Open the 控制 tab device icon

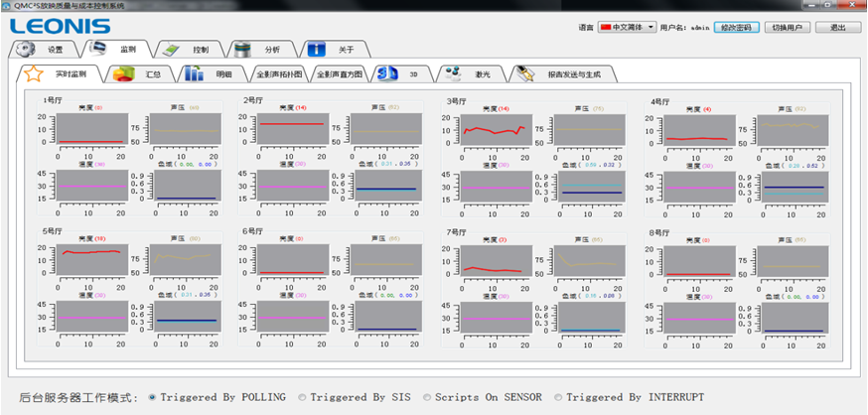[x=171, y=50]
